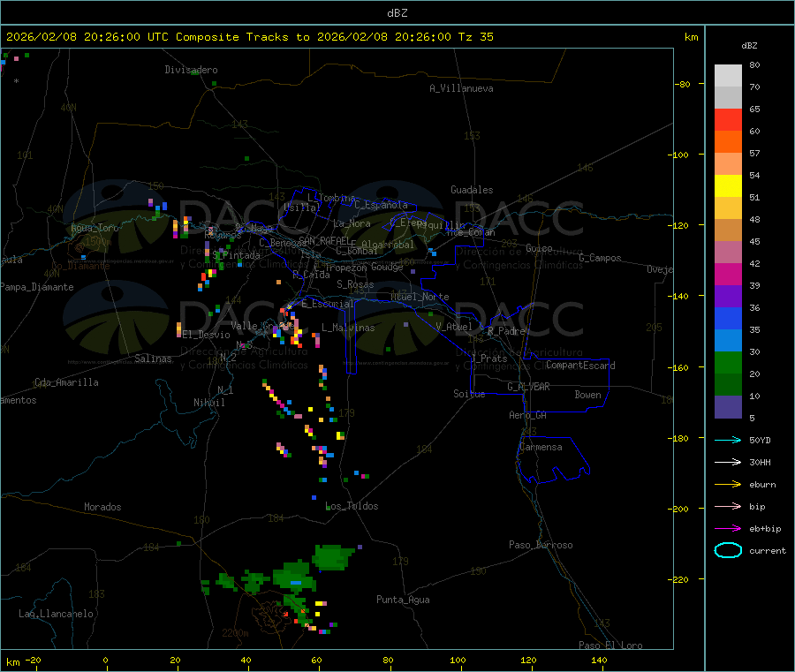This screenshot has width=795, height=672.
Task: Click the Nihuil map label
Action: (208, 403)
